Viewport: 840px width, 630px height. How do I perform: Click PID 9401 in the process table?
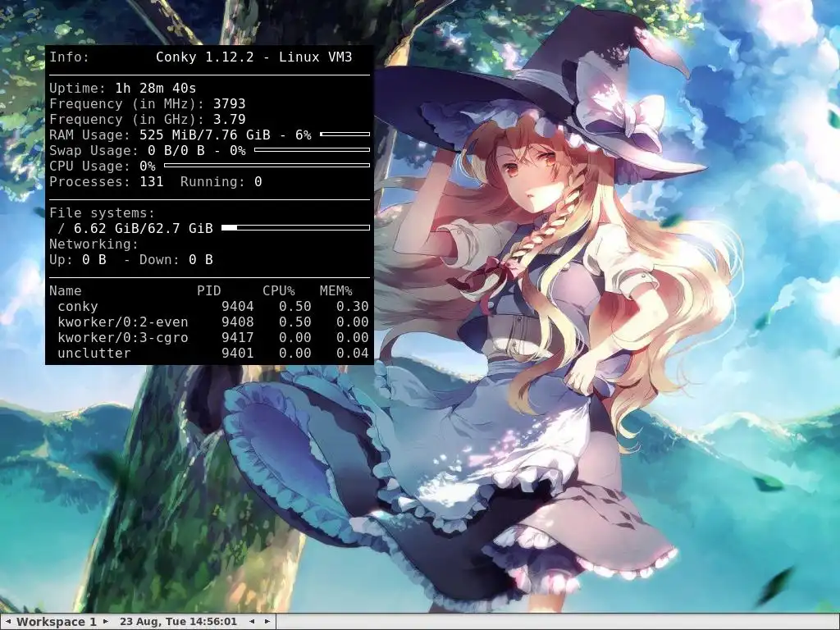click(x=238, y=353)
